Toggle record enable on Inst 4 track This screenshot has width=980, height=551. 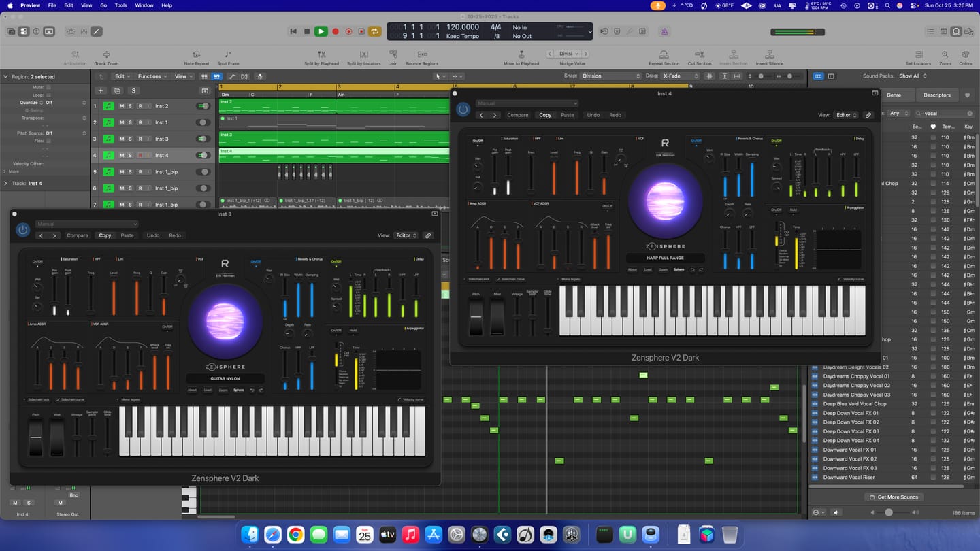click(140, 155)
